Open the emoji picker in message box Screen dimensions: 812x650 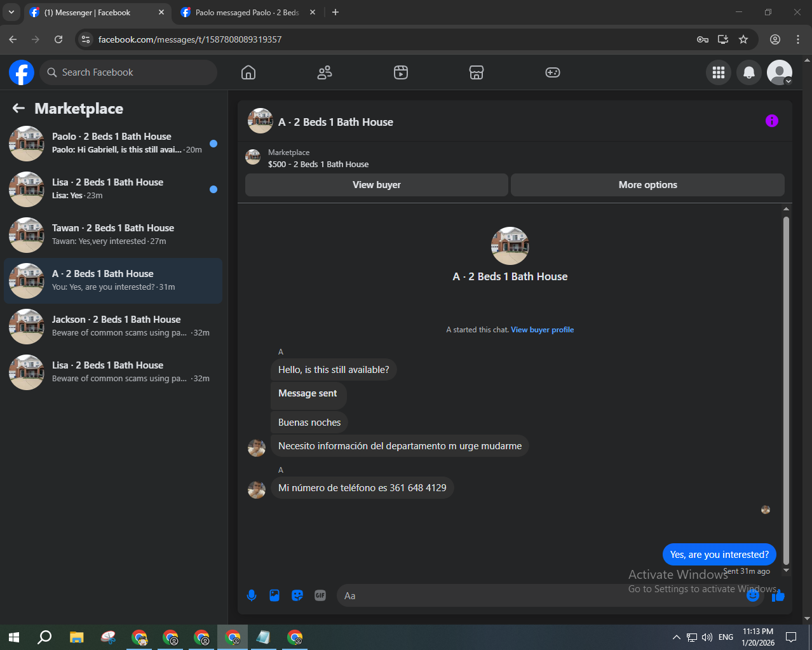click(x=753, y=595)
